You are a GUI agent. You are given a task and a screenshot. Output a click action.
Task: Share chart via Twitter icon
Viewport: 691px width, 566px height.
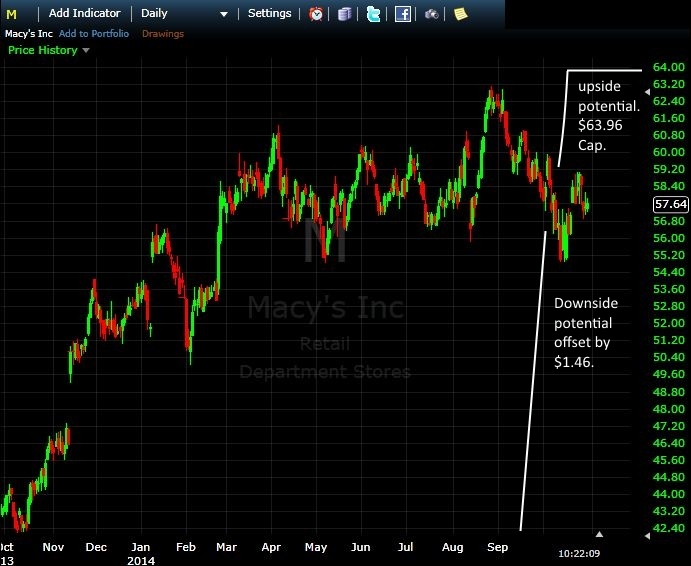pos(373,14)
